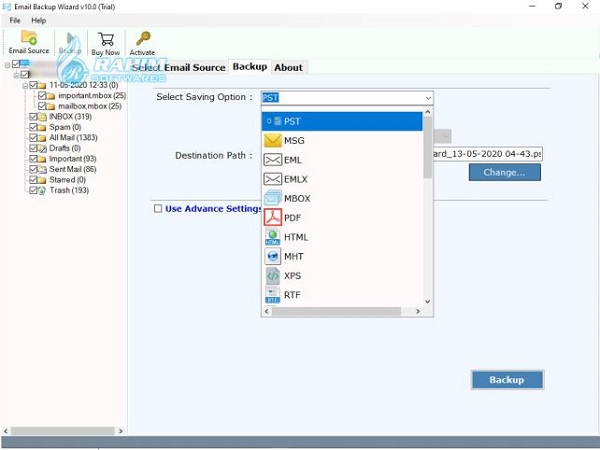Click the app icon in title bar
The height and width of the screenshot is (450, 600).
(x=7, y=7)
